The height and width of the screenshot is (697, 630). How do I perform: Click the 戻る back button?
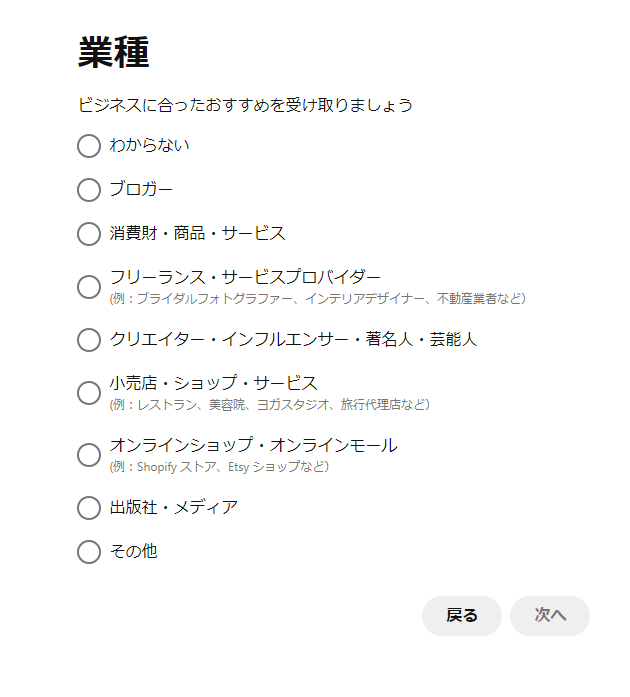pyautogui.click(x=461, y=616)
